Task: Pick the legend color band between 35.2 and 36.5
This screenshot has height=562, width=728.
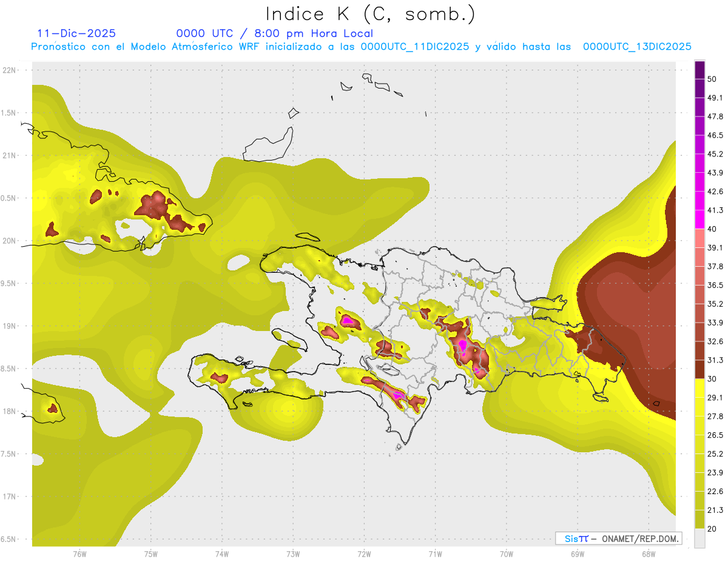Action: click(x=699, y=294)
